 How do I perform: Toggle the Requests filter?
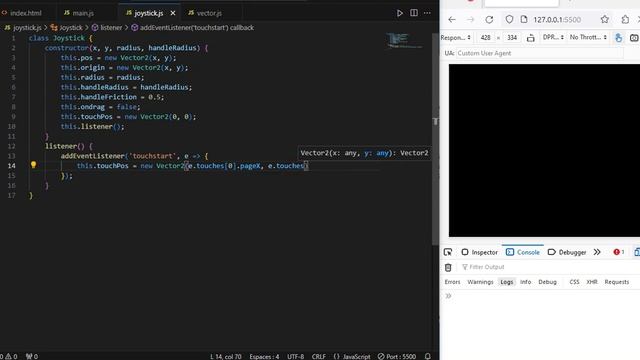click(x=617, y=282)
